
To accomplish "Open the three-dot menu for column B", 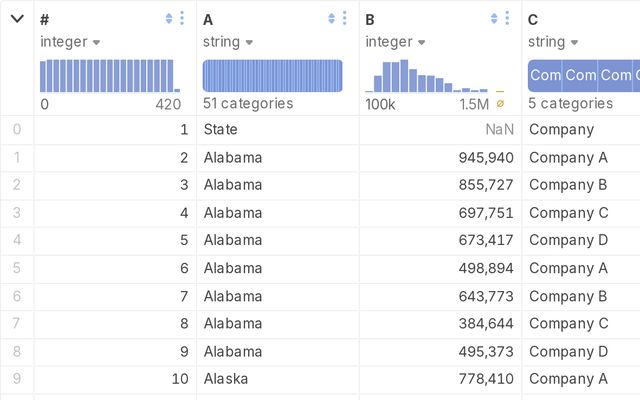I will coord(508,18).
